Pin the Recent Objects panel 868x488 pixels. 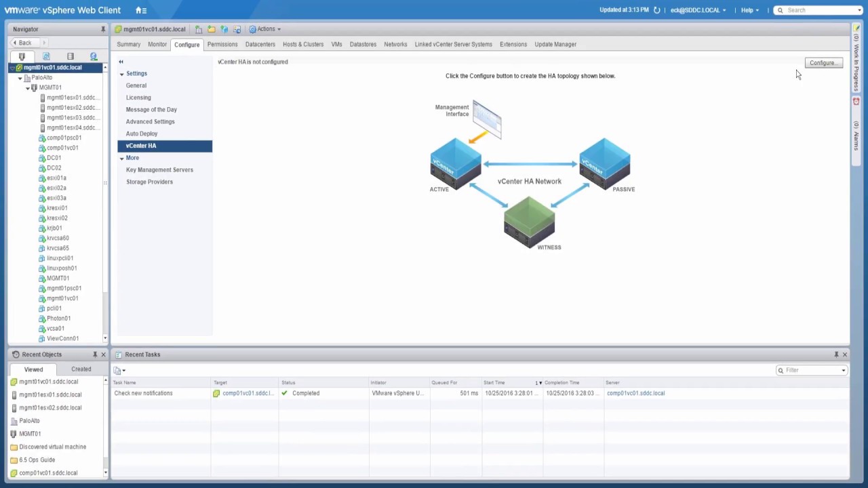point(95,354)
